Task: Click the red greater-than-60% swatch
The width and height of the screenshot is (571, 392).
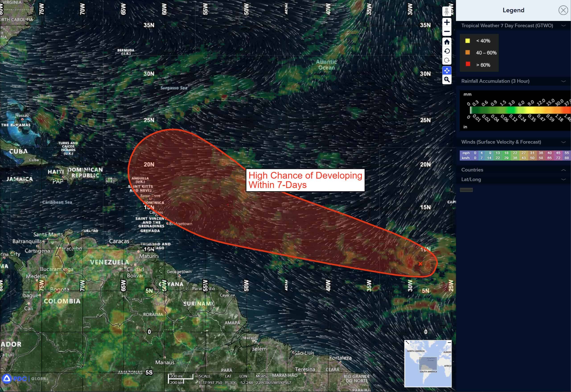Action: coord(468,64)
